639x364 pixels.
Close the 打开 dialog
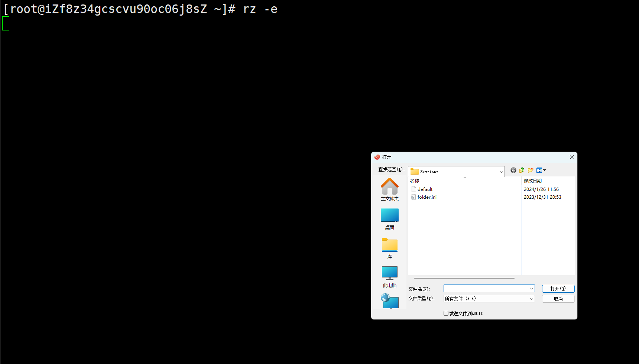coord(571,157)
